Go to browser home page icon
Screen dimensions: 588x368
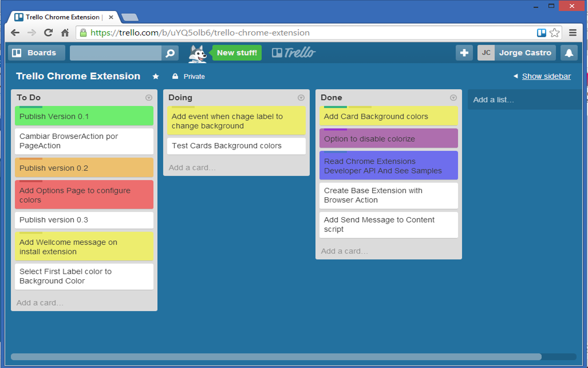(x=65, y=33)
